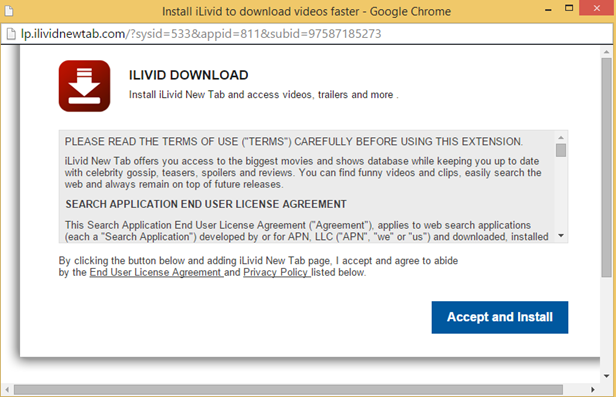Click the PLEASE READ THE TERMS OF USE line
The image size is (616, 397).
(x=293, y=142)
